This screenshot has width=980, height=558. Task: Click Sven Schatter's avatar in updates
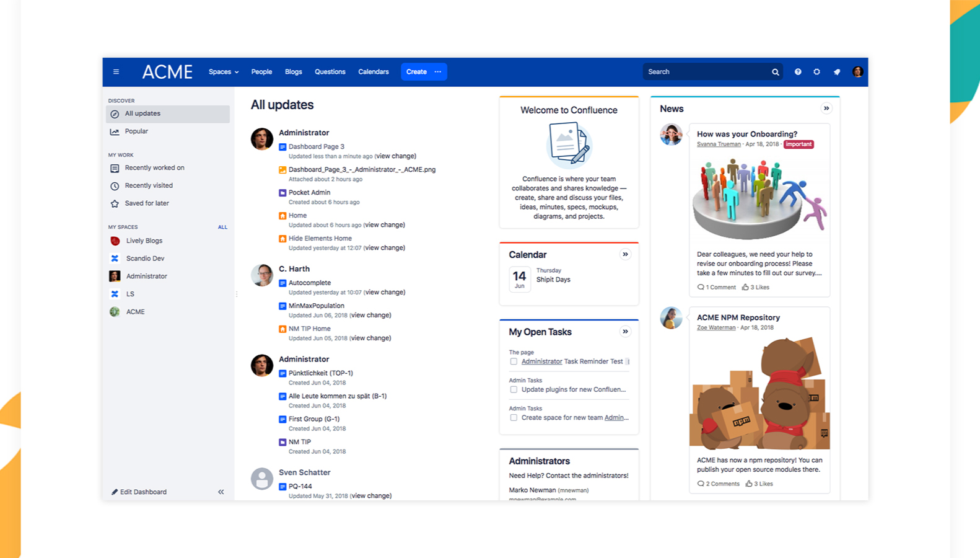click(262, 479)
